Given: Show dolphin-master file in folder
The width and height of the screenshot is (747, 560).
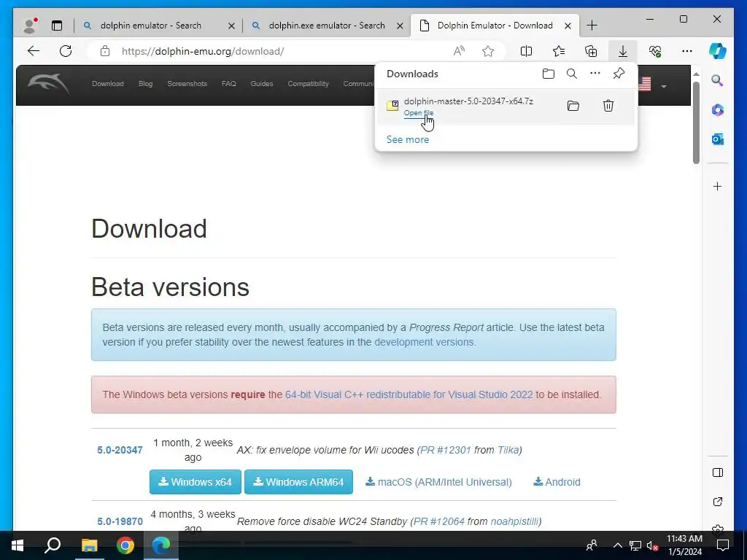Looking at the screenshot, I should coord(573,106).
